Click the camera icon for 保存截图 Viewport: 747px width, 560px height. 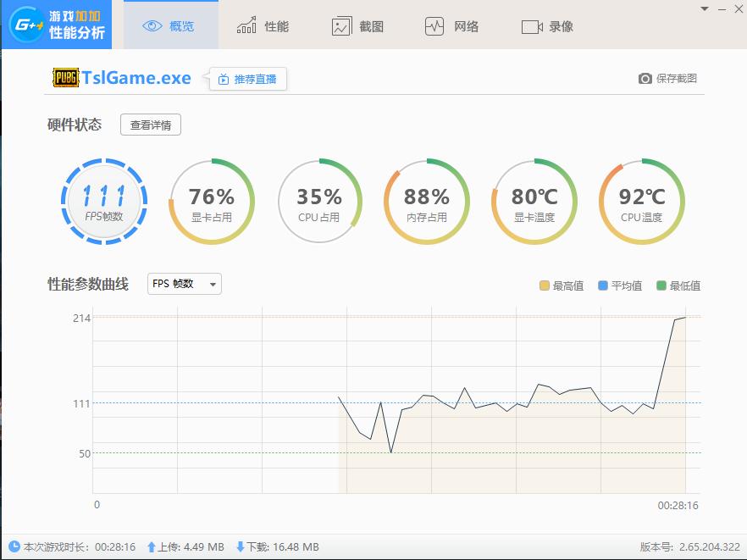click(645, 78)
